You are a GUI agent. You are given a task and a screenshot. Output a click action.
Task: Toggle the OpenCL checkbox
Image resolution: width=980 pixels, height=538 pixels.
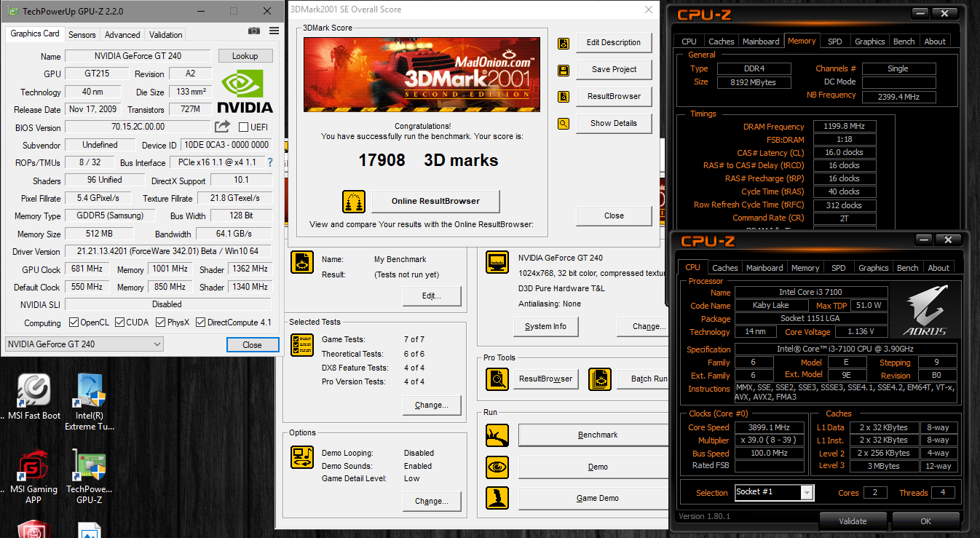click(74, 323)
